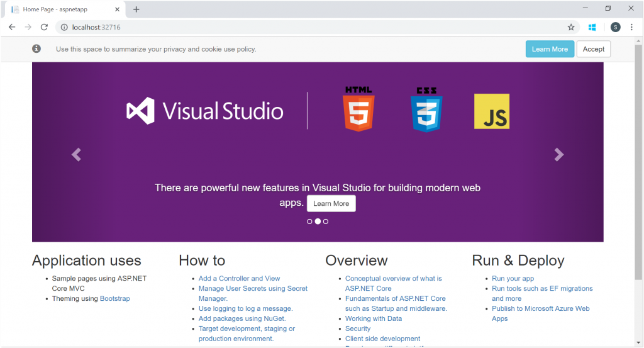Open Target development, staging or production environment link
Viewport: 644px width, 348px height.
(247, 334)
